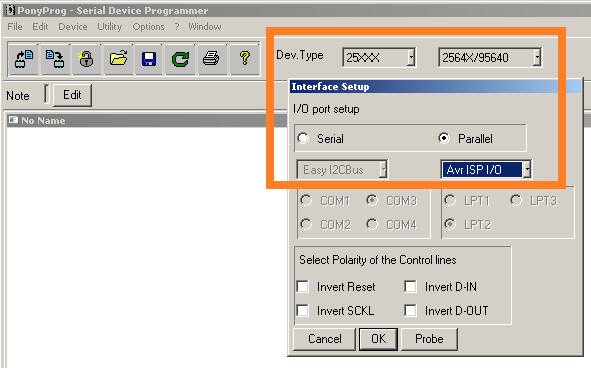Enable the Invert Reset checkbox

303,287
